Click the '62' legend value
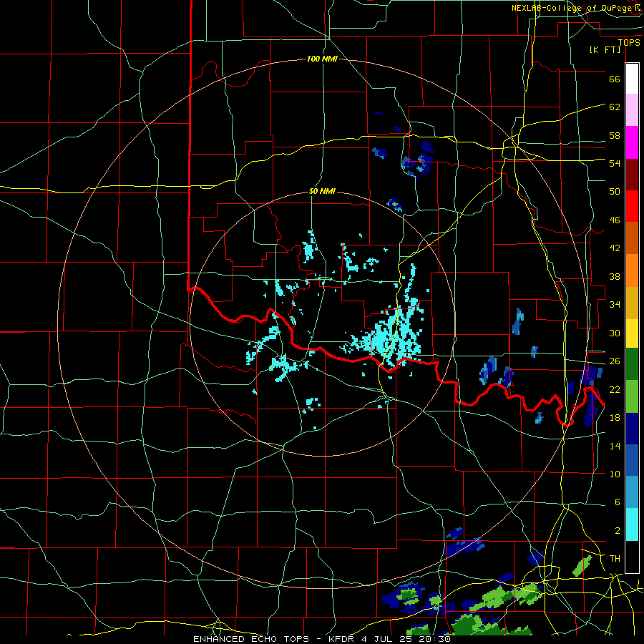 (x=615, y=107)
